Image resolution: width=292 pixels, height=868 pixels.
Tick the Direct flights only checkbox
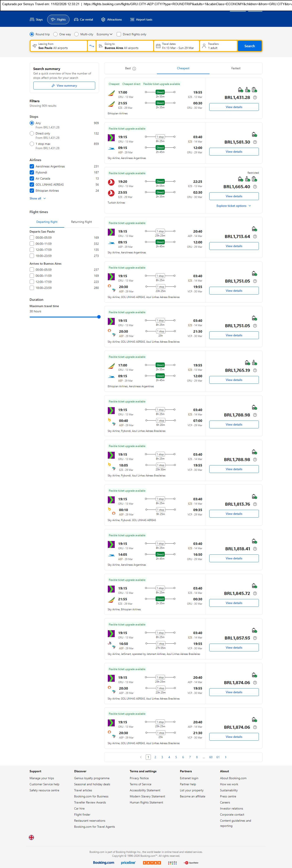click(x=119, y=34)
